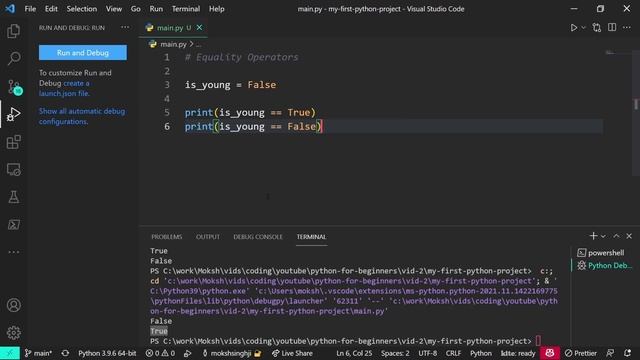Click the red highlighted status bar icon
Screen dimensions: 640x360
549,353
